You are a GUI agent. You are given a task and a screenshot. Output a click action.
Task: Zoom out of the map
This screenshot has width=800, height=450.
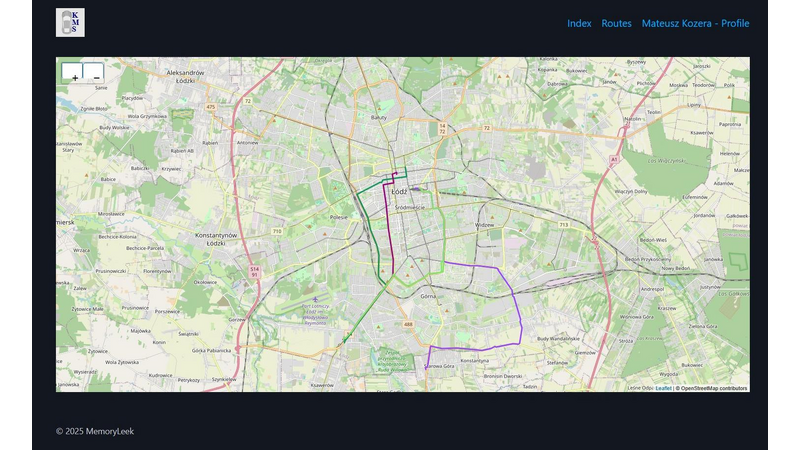pos(93,72)
